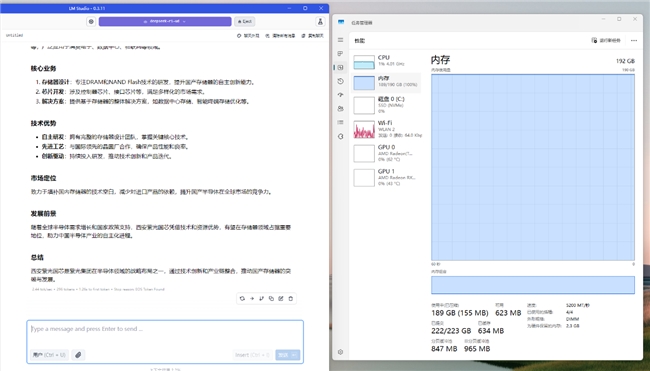Click the blue send message button
This screenshot has width=650, height=371.
click(283, 355)
